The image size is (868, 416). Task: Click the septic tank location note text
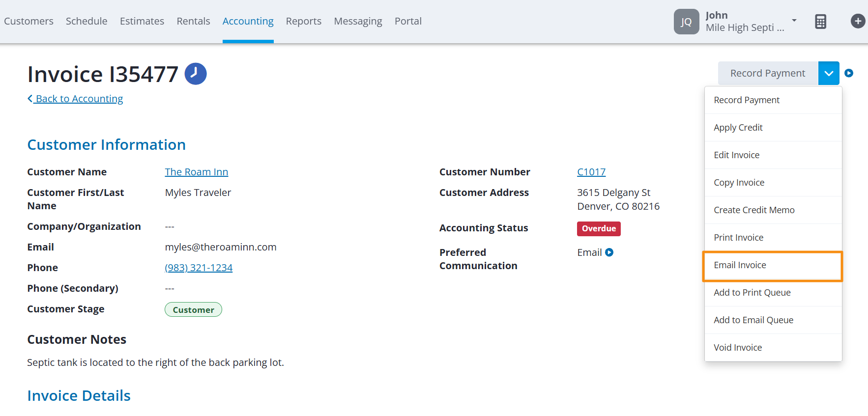[155, 362]
